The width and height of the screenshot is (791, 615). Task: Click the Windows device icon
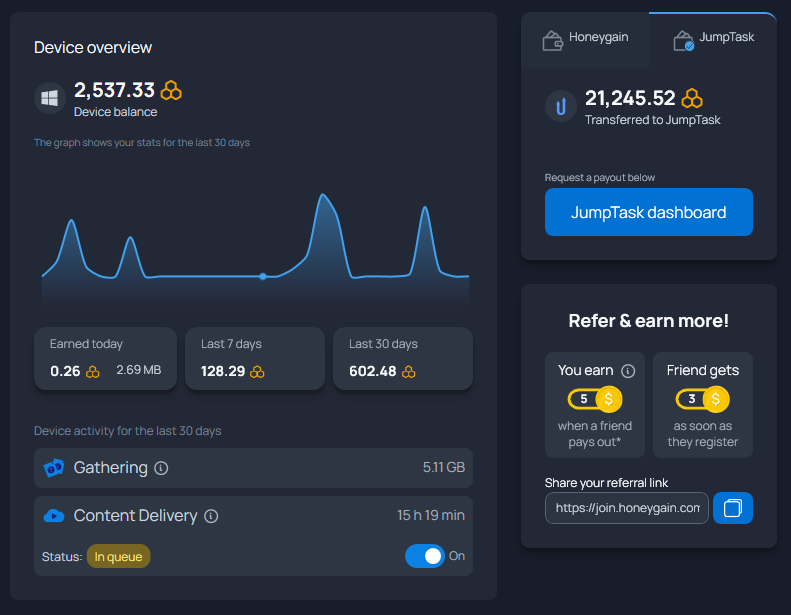click(49, 98)
